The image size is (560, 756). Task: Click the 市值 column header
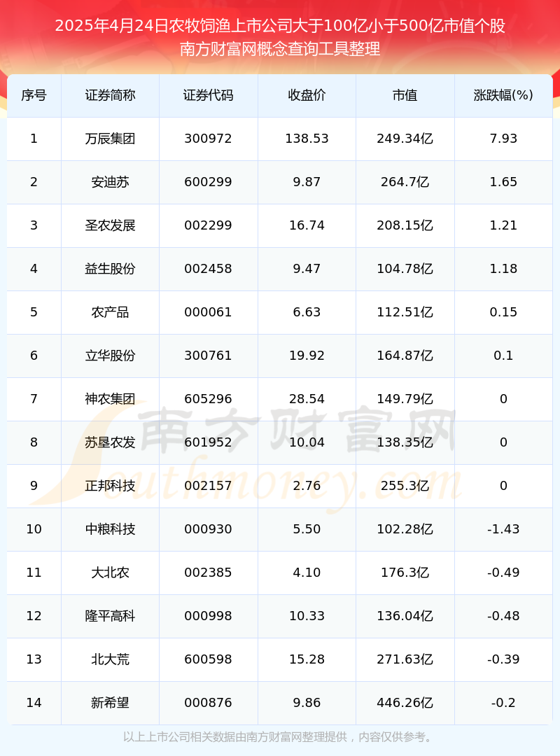[x=405, y=95]
